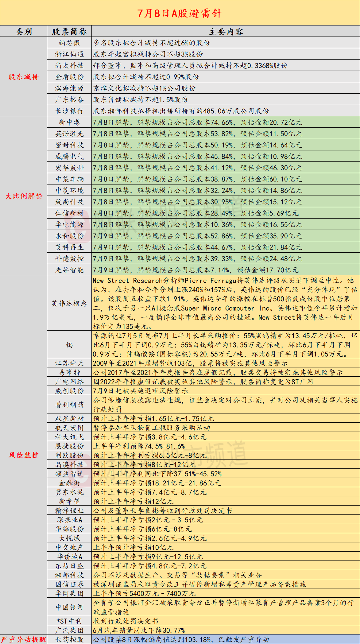Click the 致尚科技 stock cell
Viewport: 360px width, 644px height.
(69, 202)
